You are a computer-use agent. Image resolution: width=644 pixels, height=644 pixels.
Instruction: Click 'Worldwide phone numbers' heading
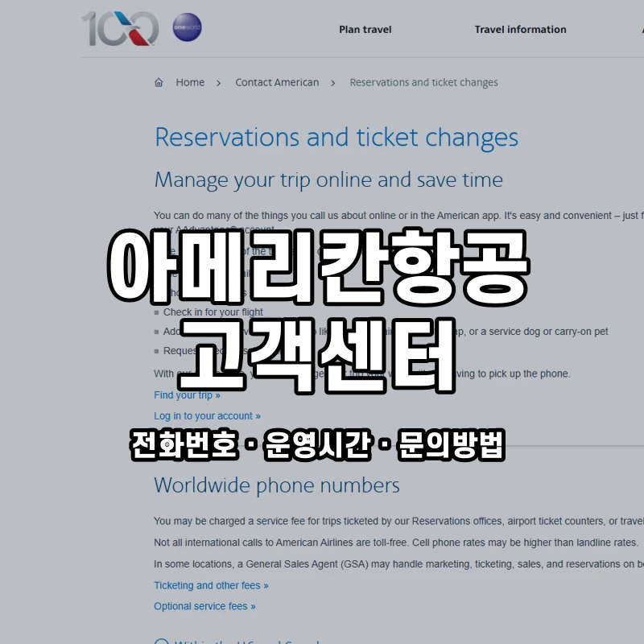277,485
